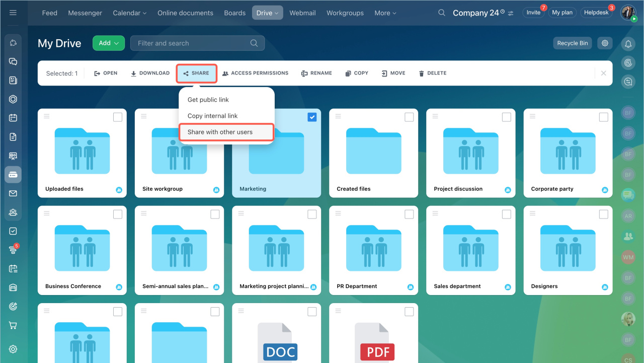Select the Corporate party folder checkbox

click(603, 117)
